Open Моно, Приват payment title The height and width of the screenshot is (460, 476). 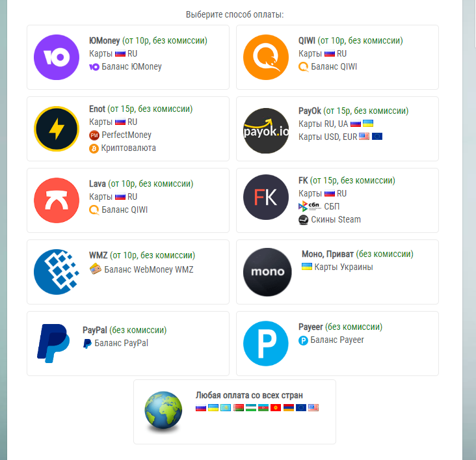[x=358, y=254]
